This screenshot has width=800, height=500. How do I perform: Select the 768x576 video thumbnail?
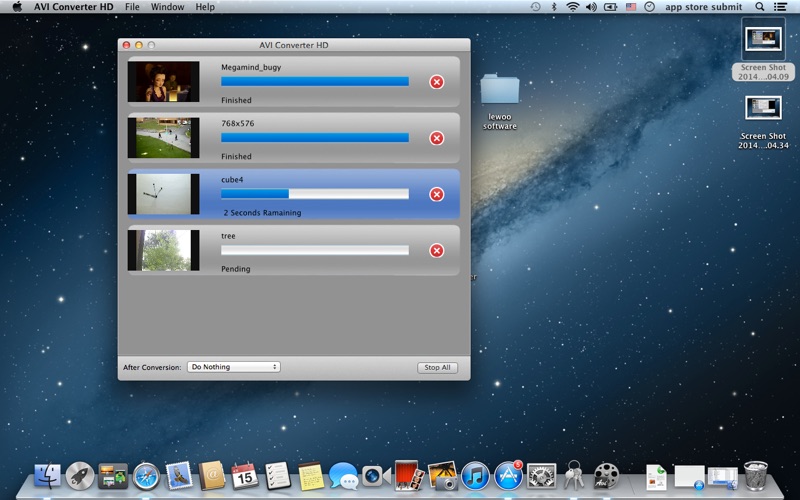click(x=163, y=138)
